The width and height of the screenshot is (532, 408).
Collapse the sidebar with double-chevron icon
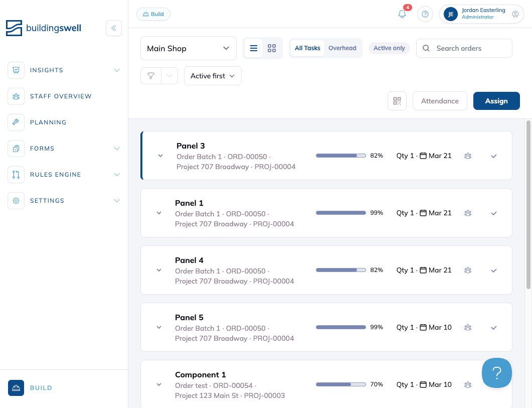click(x=114, y=28)
